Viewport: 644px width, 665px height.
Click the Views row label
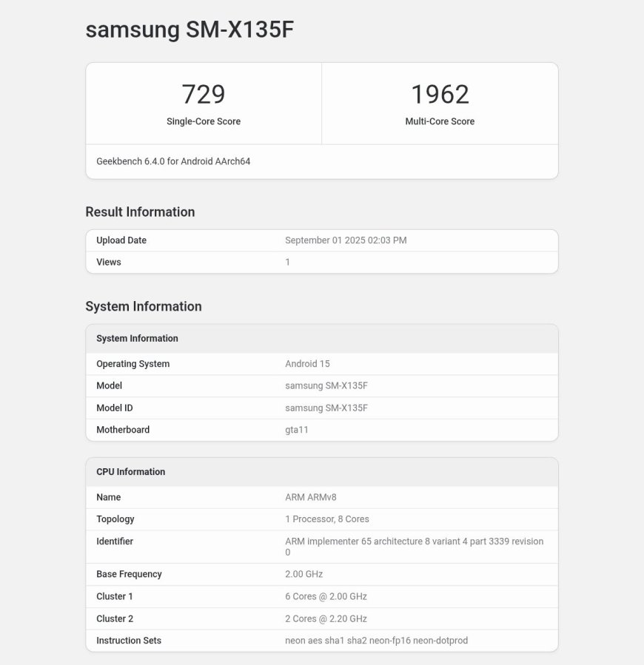tap(109, 262)
